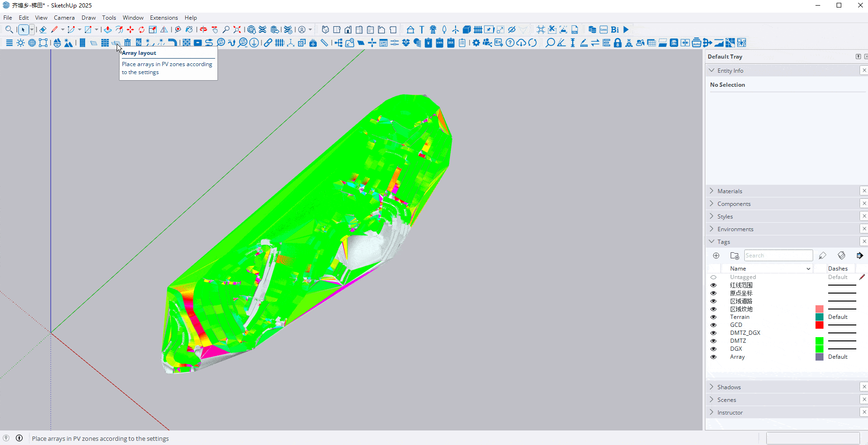Viewport: 868px width, 445px height.
Task: Click the Tags search field
Action: click(778, 256)
